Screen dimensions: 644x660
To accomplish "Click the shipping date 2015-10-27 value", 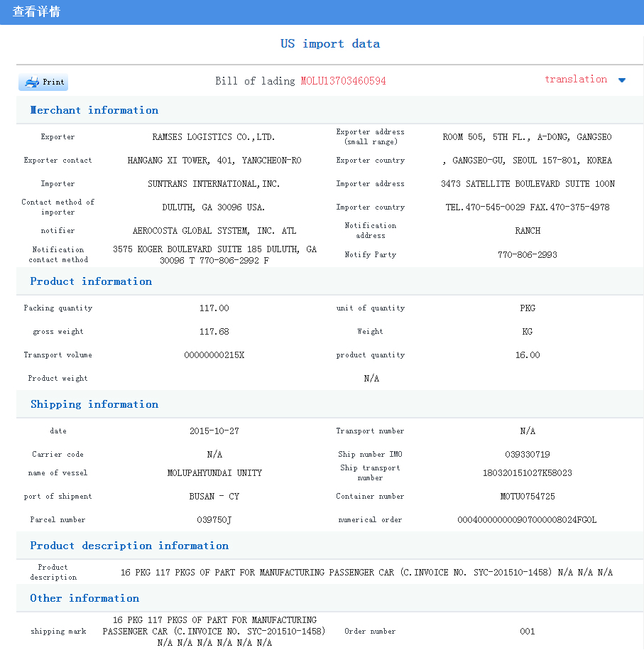I will click(214, 431).
